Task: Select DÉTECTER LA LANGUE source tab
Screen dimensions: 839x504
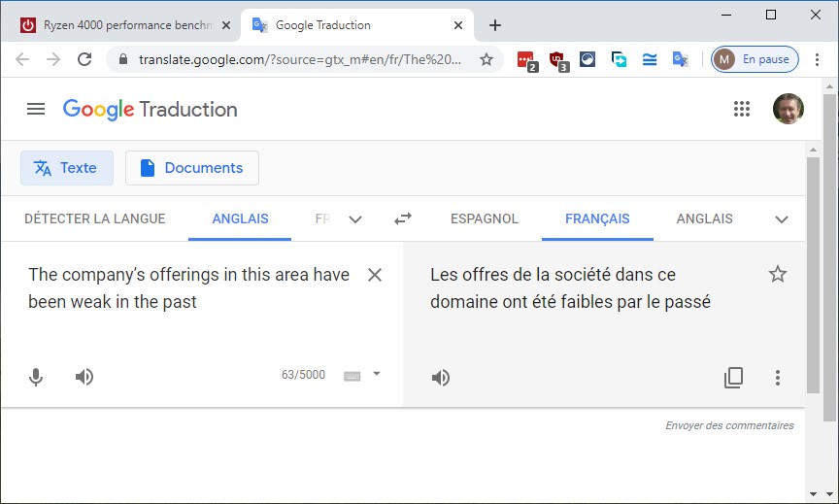Action: pyautogui.click(x=95, y=218)
